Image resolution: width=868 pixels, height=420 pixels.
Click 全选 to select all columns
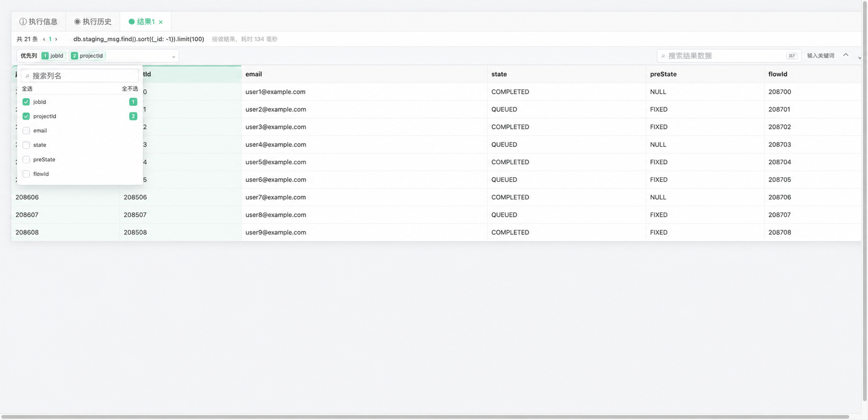[27, 89]
